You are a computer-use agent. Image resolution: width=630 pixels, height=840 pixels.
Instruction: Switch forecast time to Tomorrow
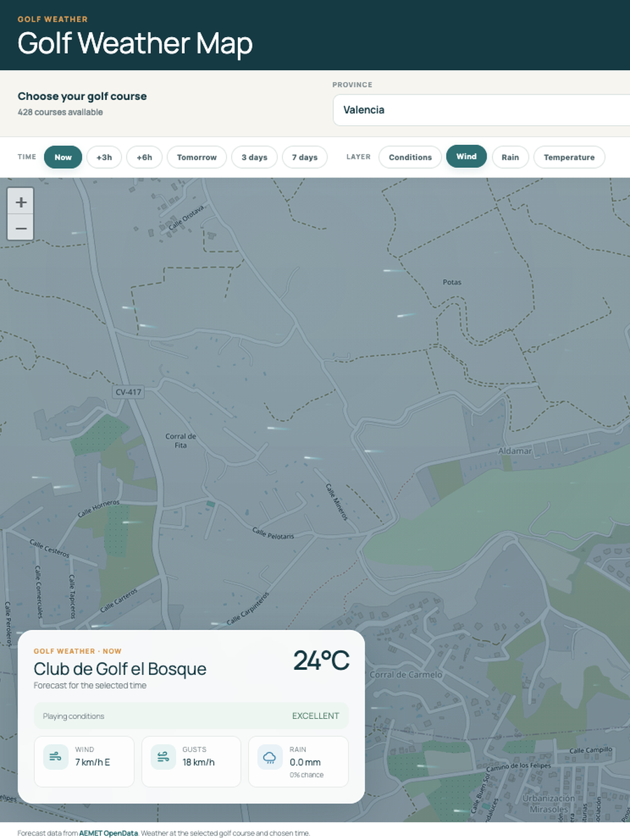(x=197, y=157)
